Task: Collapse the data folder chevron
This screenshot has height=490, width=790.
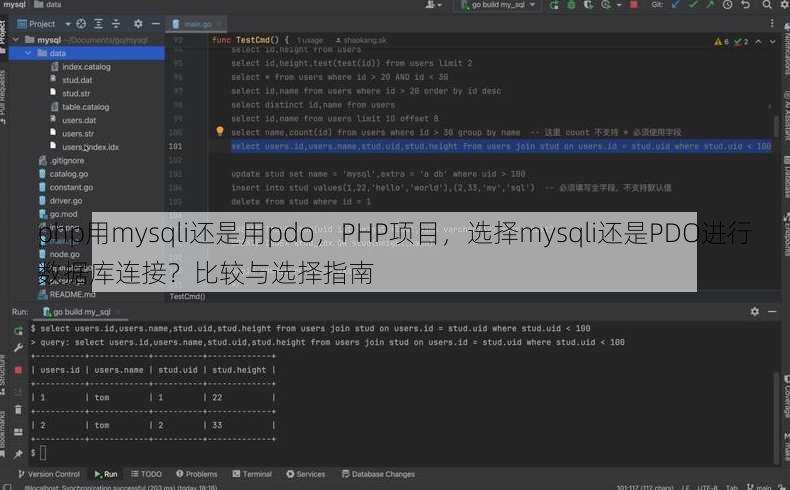Action: click(28, 53)
